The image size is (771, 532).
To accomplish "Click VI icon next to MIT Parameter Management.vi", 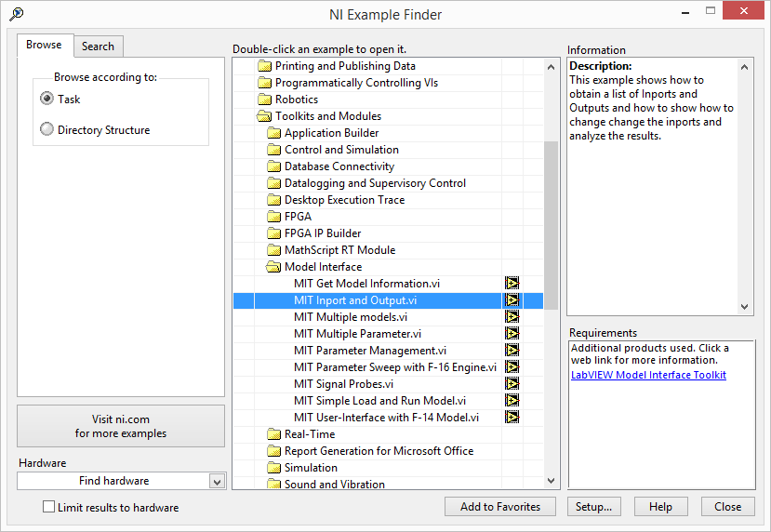I will pos(512,351).
